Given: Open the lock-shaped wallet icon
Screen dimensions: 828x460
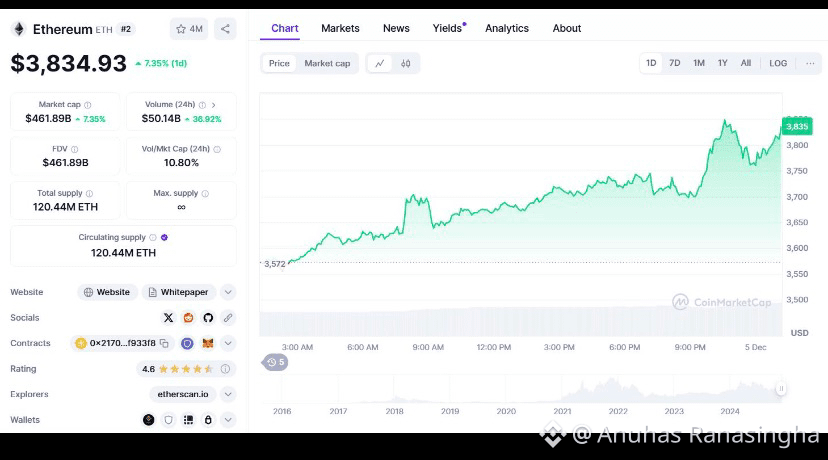Looking at the screenshot, I should [x=208, y=420].
